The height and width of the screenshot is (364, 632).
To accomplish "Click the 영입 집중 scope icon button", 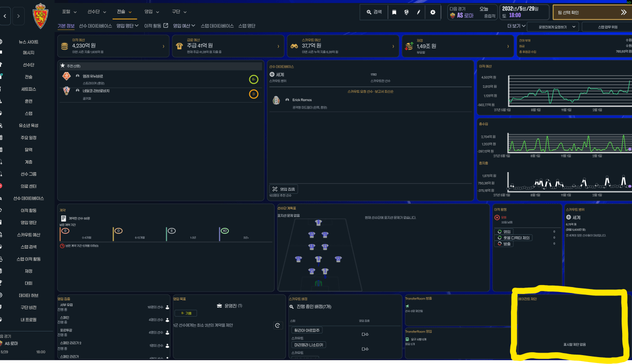I will tap(284, 189).
